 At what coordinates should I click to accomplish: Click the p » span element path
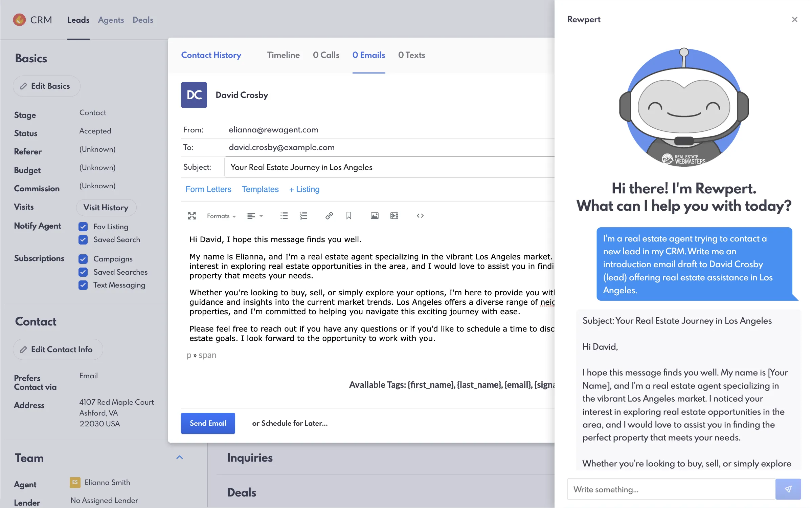[201, 355]
